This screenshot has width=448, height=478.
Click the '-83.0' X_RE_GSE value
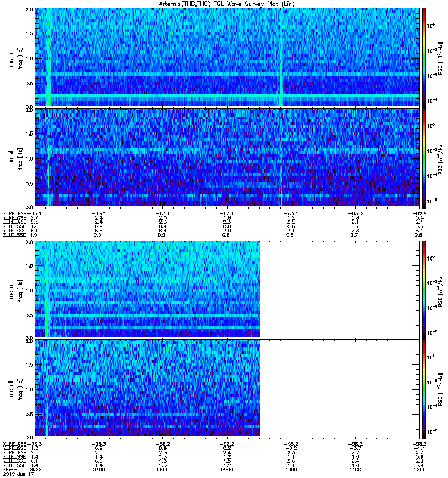(x=355, y=213)
